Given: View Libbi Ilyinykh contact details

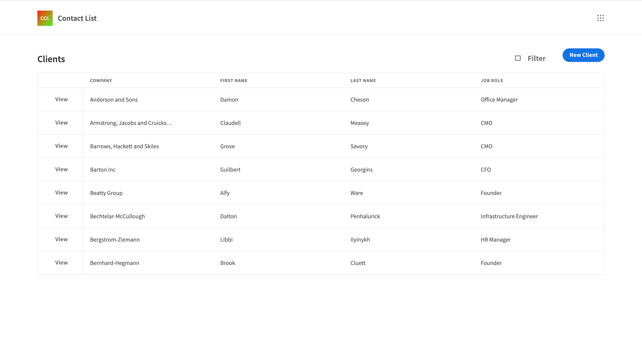Looking at the screenshot, I should (x=61, y=239).
